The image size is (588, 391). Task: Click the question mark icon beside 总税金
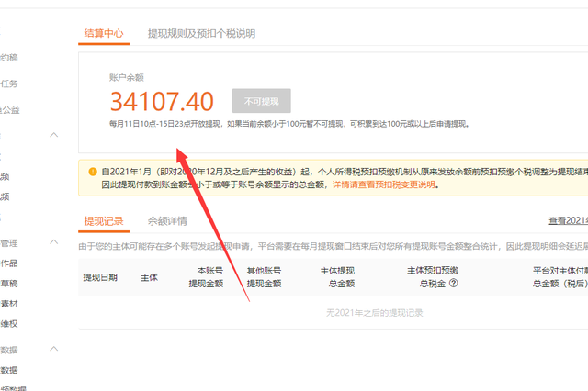pyautogui.click(x=453, y=284)
